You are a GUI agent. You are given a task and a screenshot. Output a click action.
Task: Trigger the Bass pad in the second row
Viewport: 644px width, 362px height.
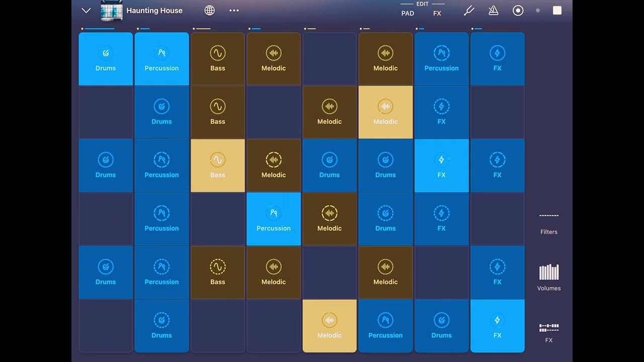tap(218, 113)
